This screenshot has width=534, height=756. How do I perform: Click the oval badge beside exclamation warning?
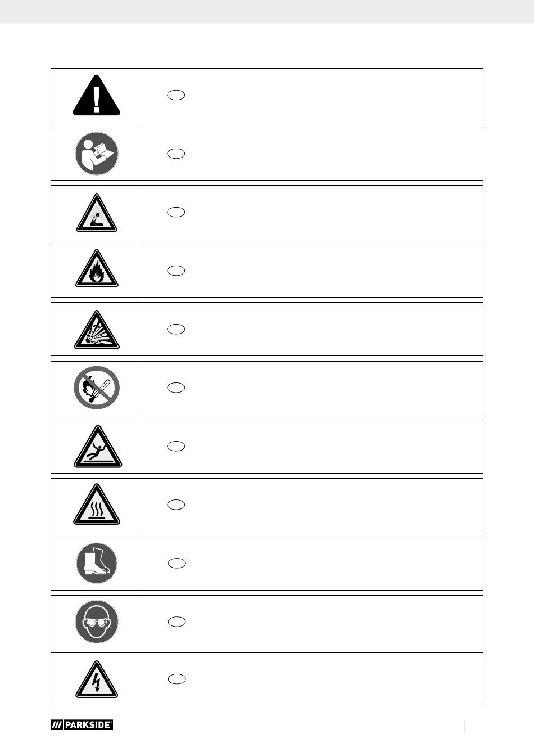click(176, 95)
